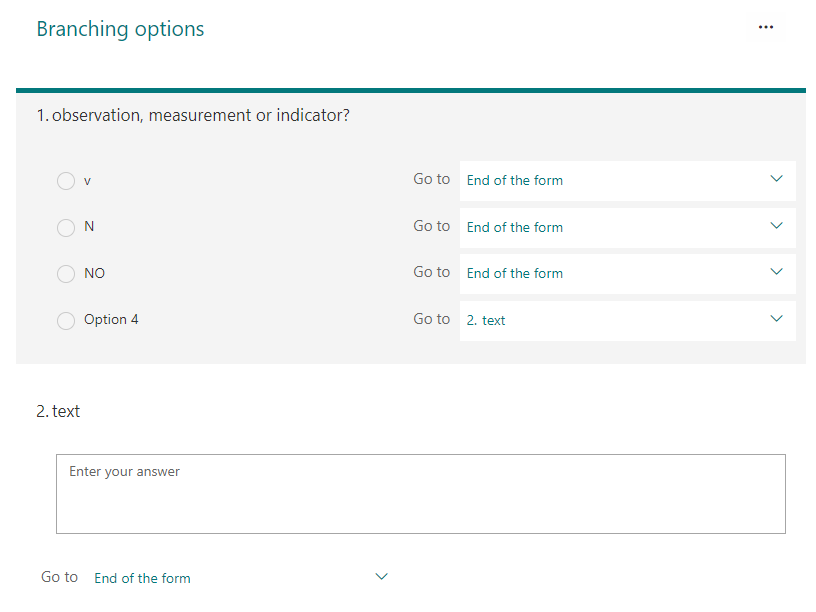Click the 'Branching options' heading
The height and width of the screenshot is (612, 816).
coord(120,29)
